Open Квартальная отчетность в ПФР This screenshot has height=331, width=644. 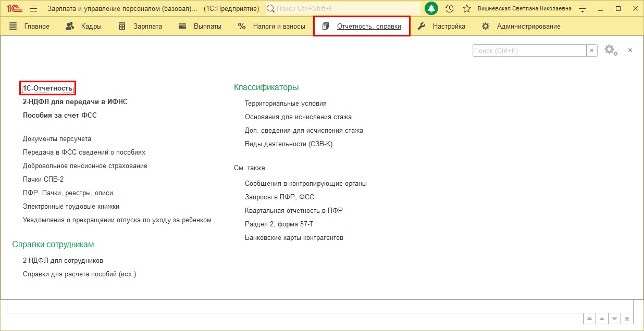pos(294,211)
